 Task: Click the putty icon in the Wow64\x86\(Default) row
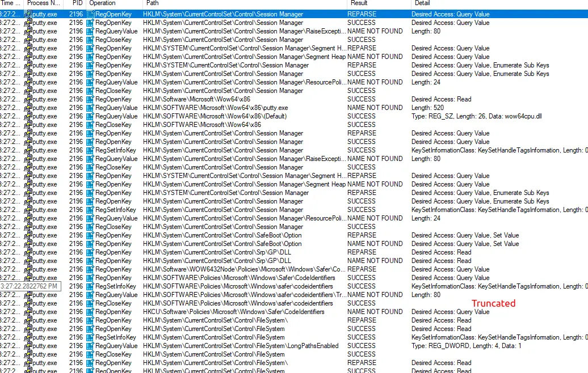[28, 116]
